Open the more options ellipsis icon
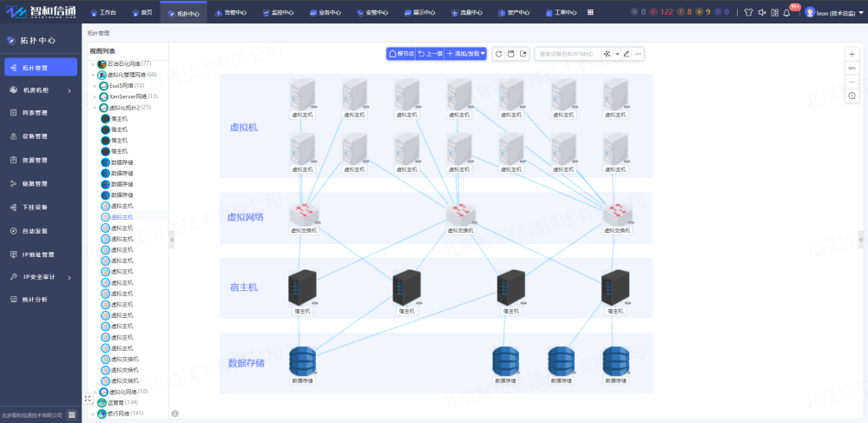 click(x=638, y=54)
